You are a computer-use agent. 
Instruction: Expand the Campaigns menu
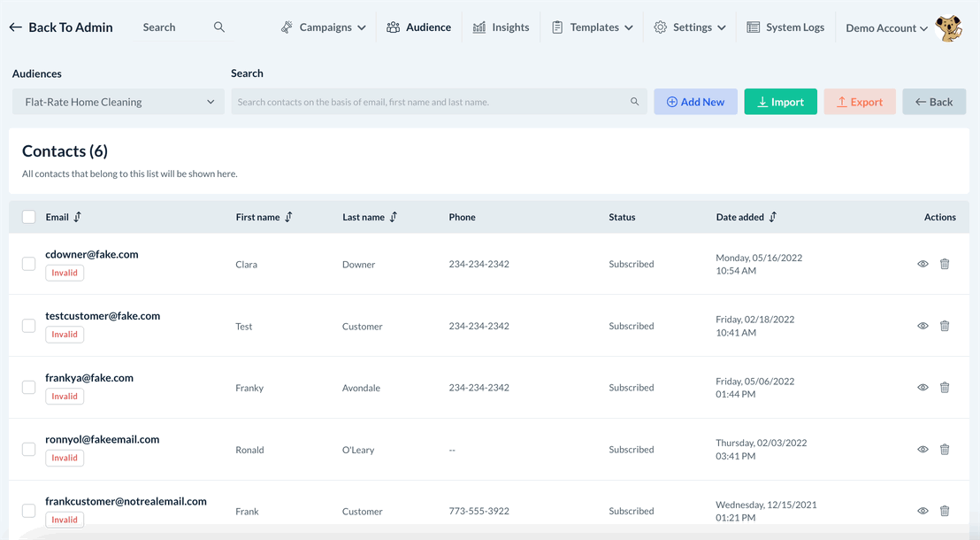tap(324, 27)
